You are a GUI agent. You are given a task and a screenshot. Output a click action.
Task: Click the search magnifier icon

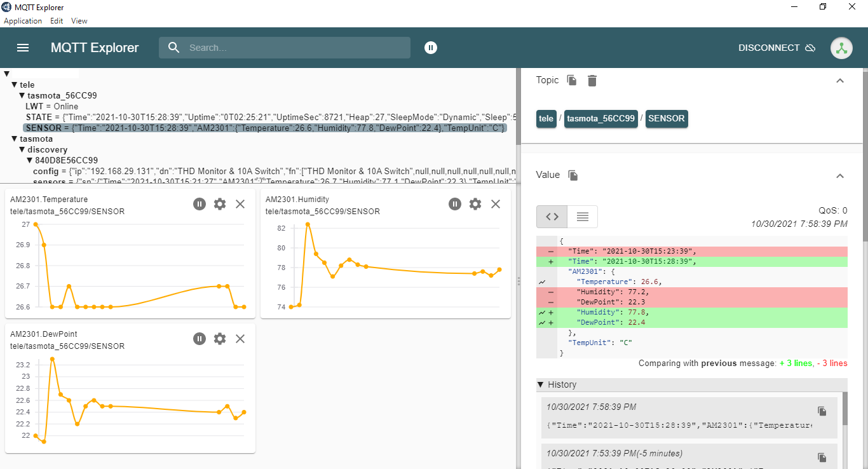click(173, 48)
